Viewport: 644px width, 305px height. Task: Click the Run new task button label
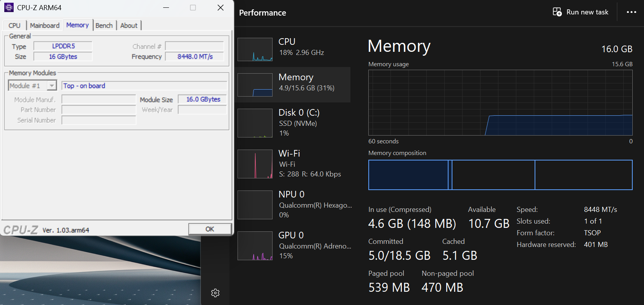pos(587,12)
